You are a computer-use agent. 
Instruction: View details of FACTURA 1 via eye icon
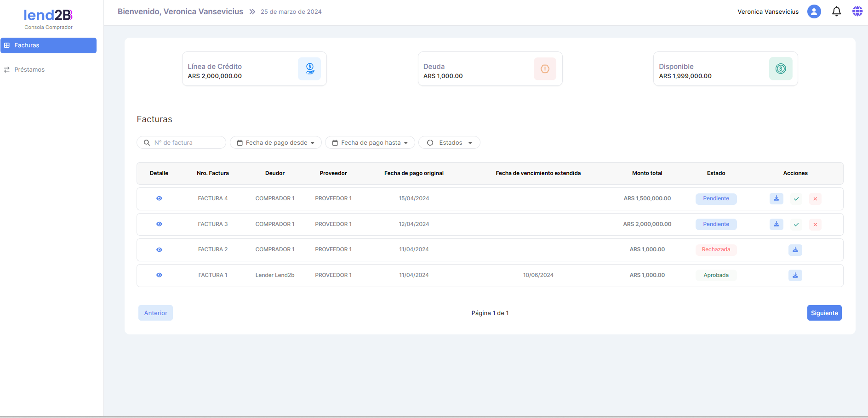[x=159, y=275]
